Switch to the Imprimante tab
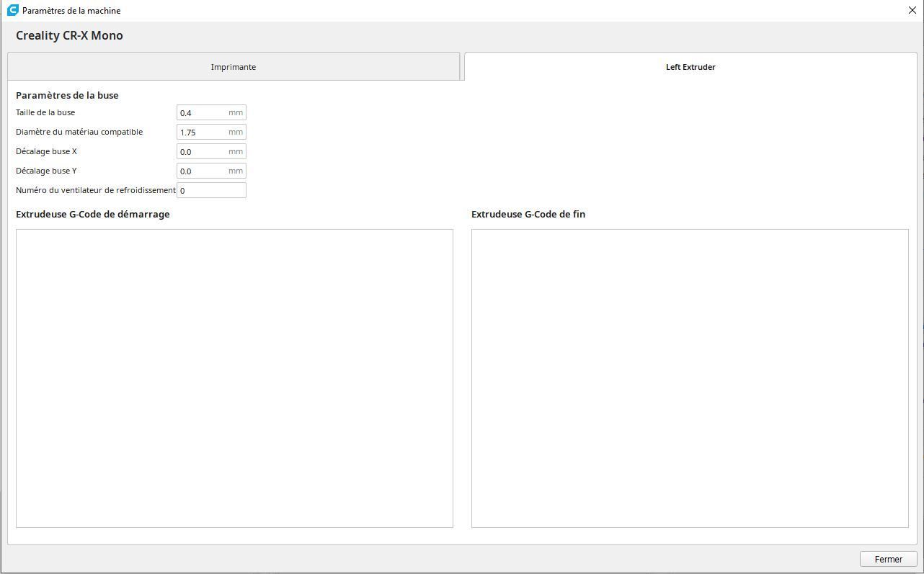 click(x=233, y=66)
